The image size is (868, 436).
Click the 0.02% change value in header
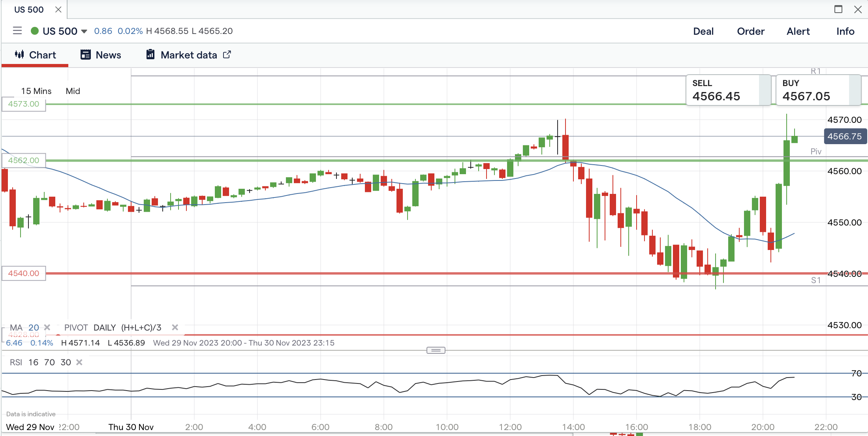[x=130, y=31]
